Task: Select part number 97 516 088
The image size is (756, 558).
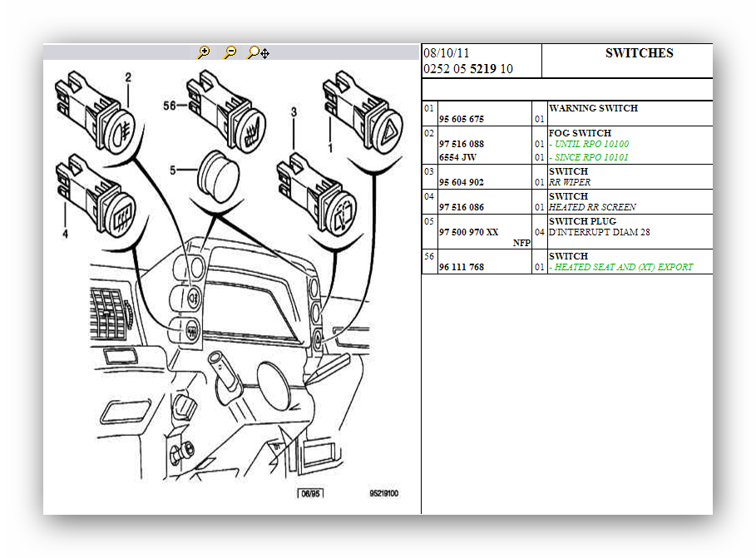Action: click(x=461, y=144)
